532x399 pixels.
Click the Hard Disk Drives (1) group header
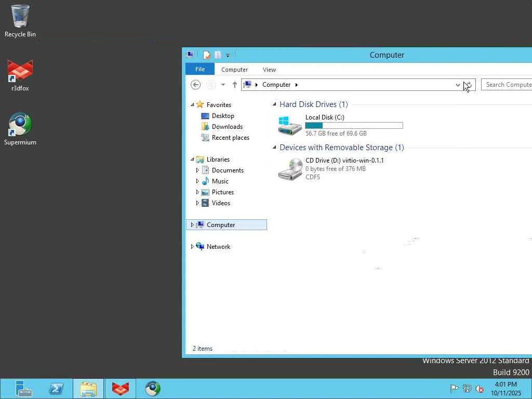coord(313,104)
